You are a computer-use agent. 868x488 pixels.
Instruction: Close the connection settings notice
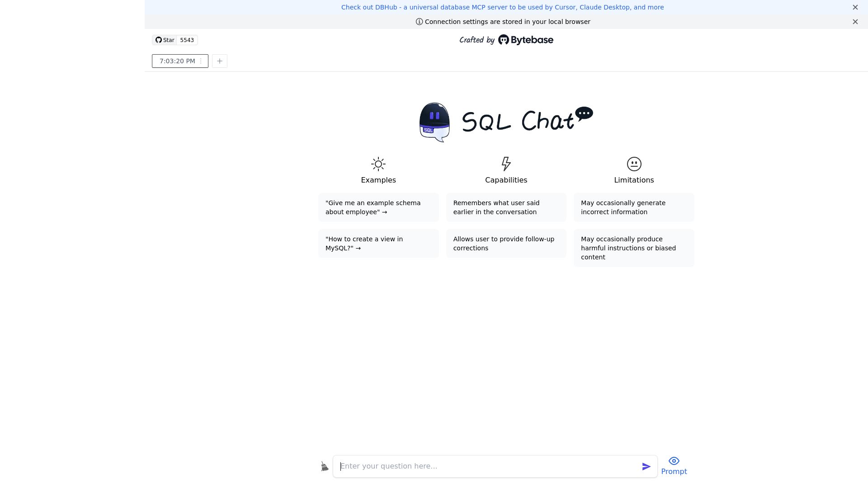coord(855,21)
